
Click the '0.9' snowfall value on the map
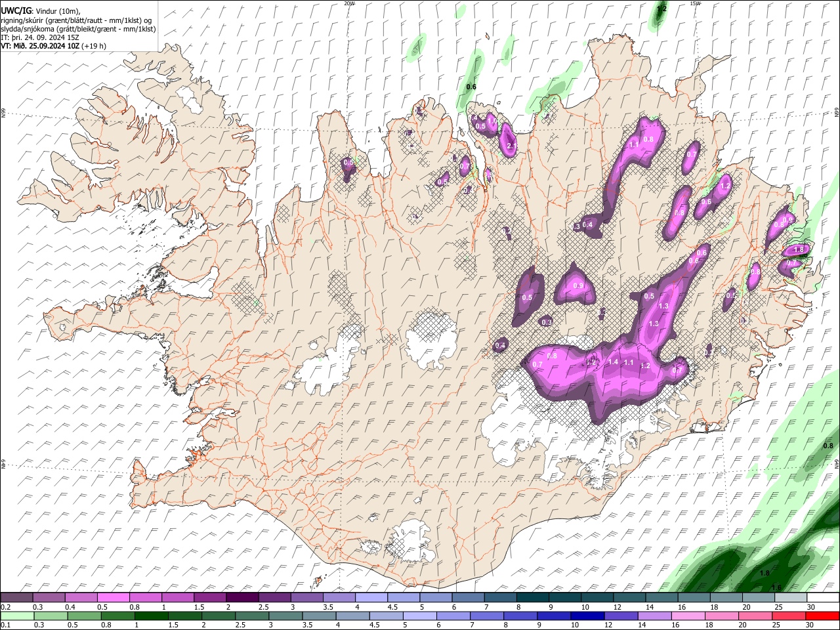(578, 286)
